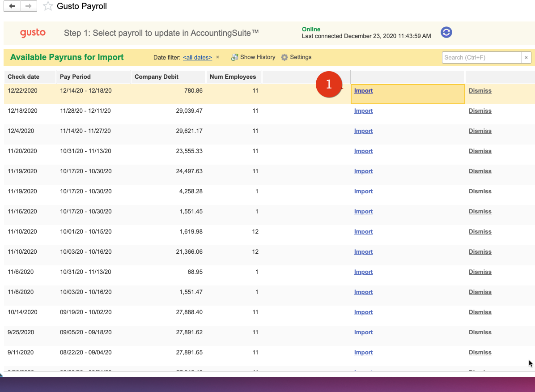Import the 9/11/2020 payrun
This screenshot has height=392, width=535.
point(363,353)
